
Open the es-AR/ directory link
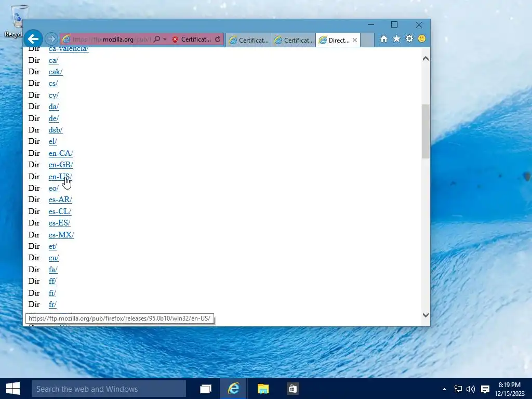[x=60, y=200]
